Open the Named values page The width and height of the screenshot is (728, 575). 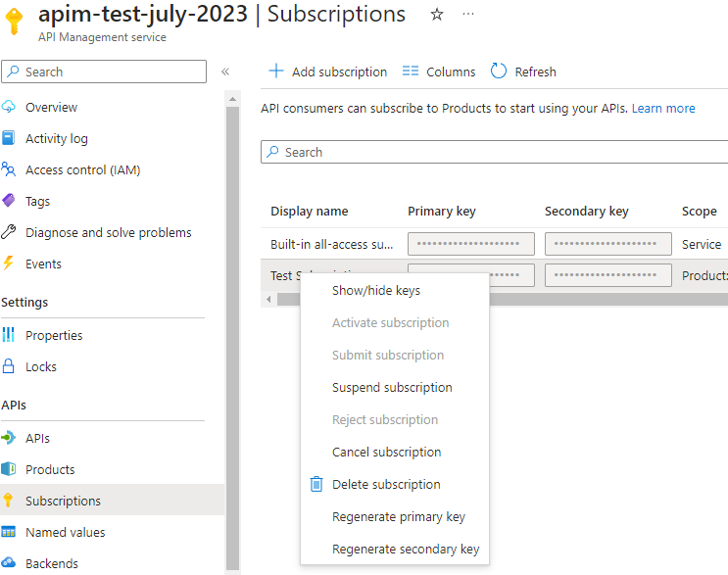pos(66,532)
